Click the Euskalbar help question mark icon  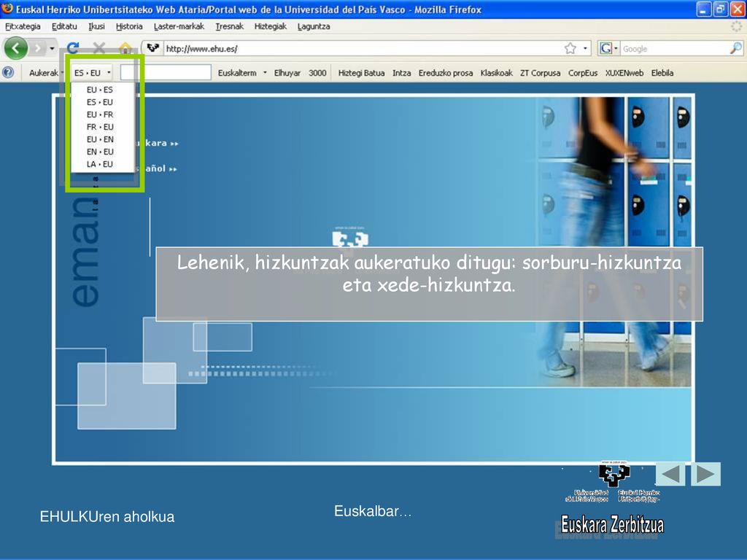pos(8,72)
